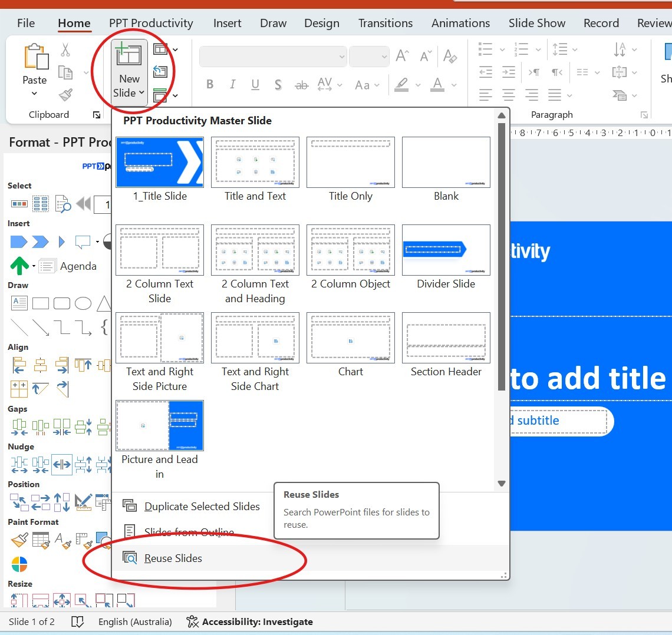
Task: Click Decrease Font Size icon
Action: pyautogui.click(x=426, y=55)
